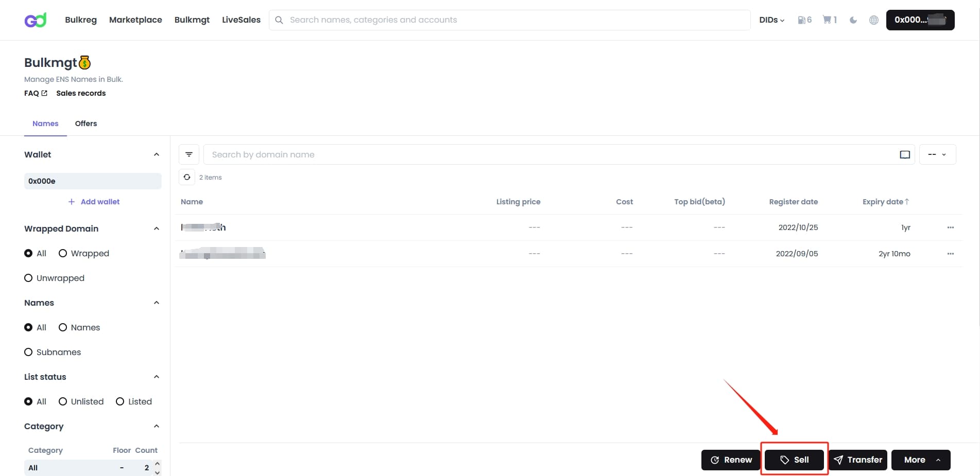
Task: Sort by Expiry date arrow
Action: pyautogui.click(x=907, y=202)
